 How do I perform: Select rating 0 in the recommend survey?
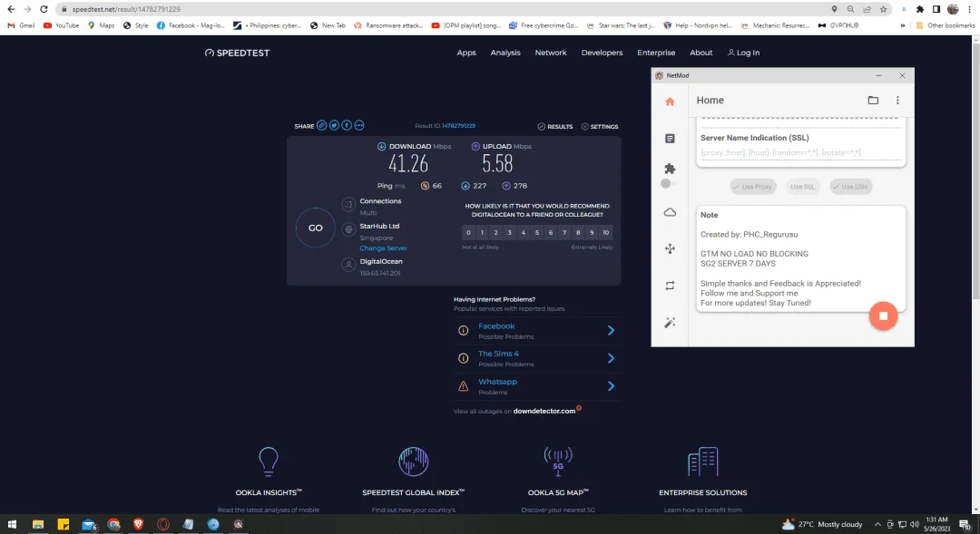coord(468,232)
